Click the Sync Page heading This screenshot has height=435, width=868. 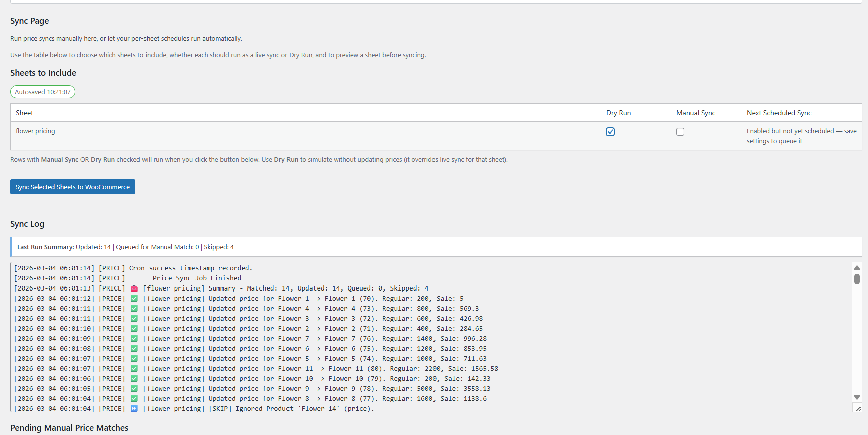pos(30,21)
